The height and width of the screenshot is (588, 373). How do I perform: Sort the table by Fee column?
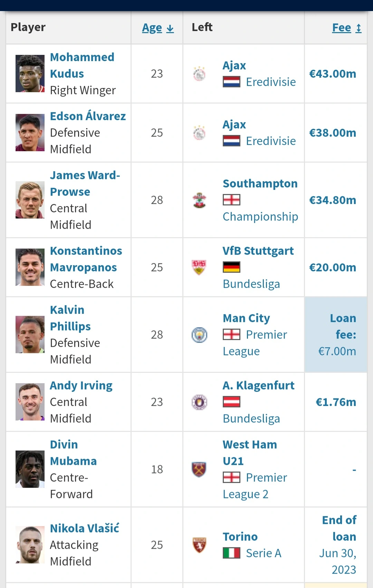[346, 28]
